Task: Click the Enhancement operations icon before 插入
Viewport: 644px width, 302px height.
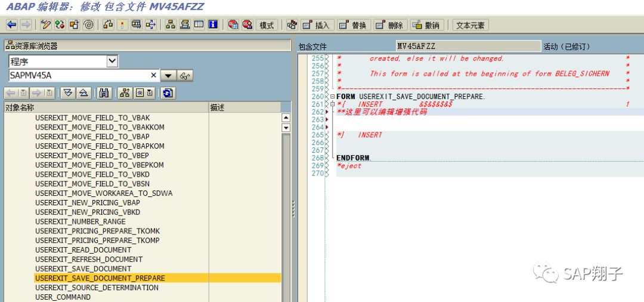Action: tap(292, 24)
